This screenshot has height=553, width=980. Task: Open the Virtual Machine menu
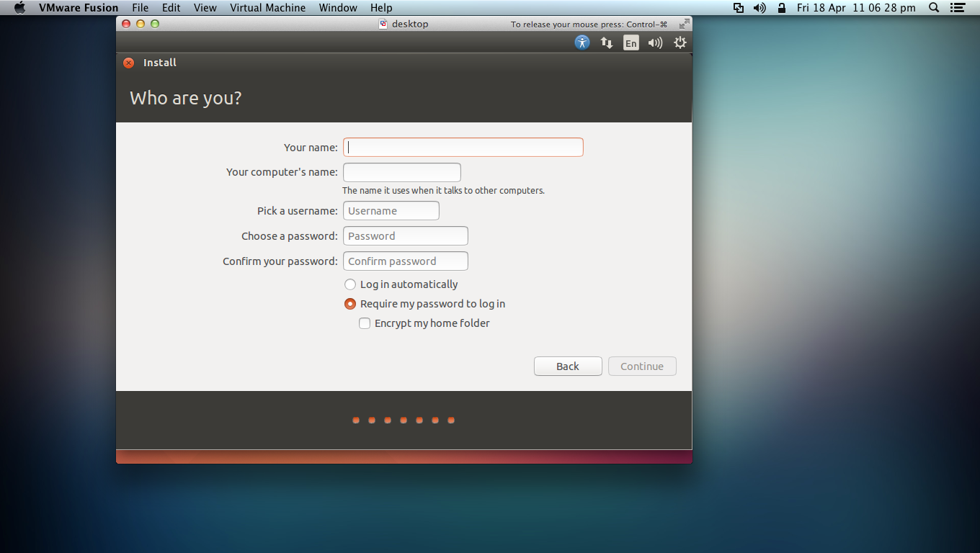(267, 8)
